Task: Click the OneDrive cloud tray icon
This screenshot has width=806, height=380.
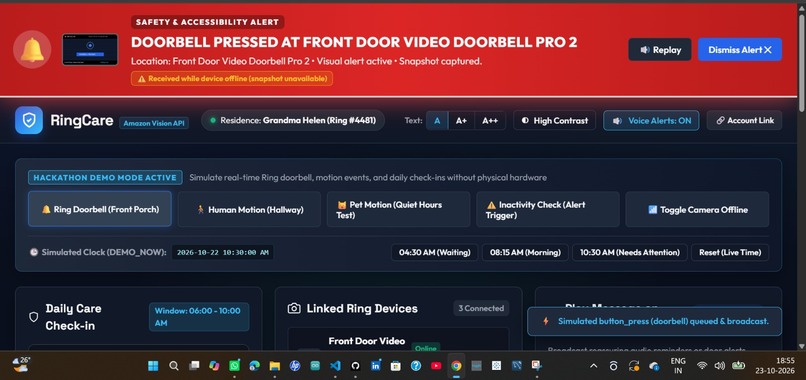Action: pos(654,366)
